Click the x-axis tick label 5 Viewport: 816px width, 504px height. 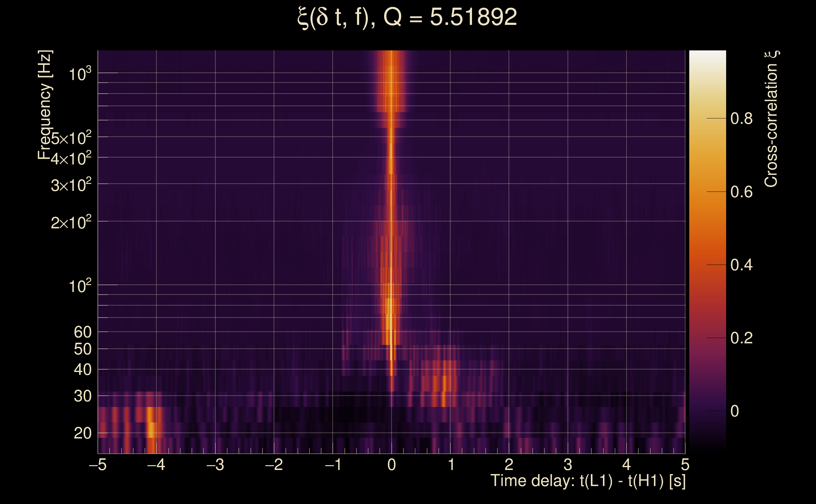click(685, 465)
